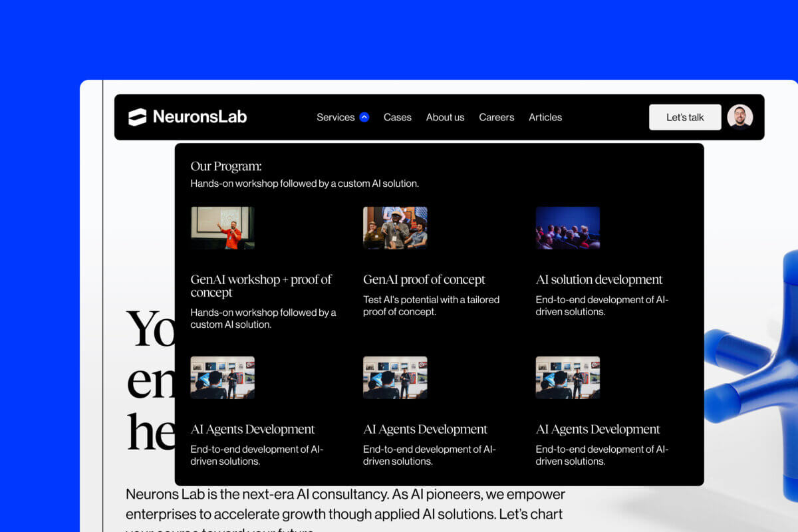The height and width of the screenshot is (532, 798).
Task: Select the GenAI proof of concept thumbnail image
Action: point(395,227)
